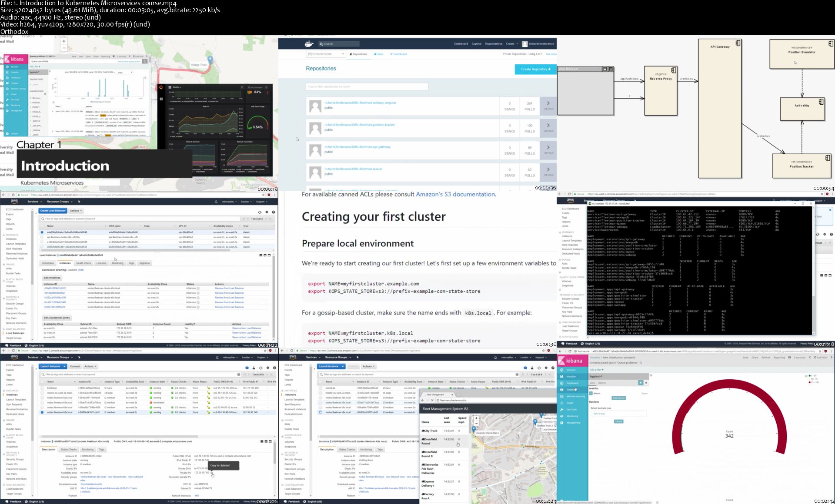Click the Docker whale logo in Docker Hub
835x504 pixels.
tap(309, 44)
